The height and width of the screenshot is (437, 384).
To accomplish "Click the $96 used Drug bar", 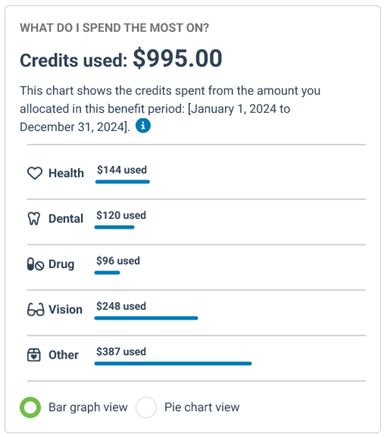I will tap(107, 273).
